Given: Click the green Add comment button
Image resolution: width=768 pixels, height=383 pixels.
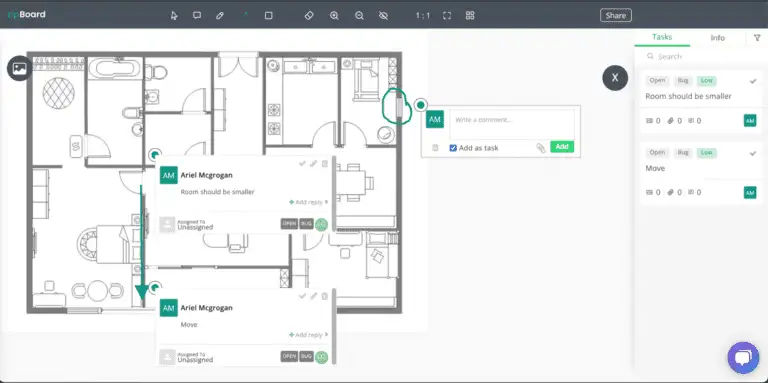Looking at the screenshot, I should tap(562, 147).
